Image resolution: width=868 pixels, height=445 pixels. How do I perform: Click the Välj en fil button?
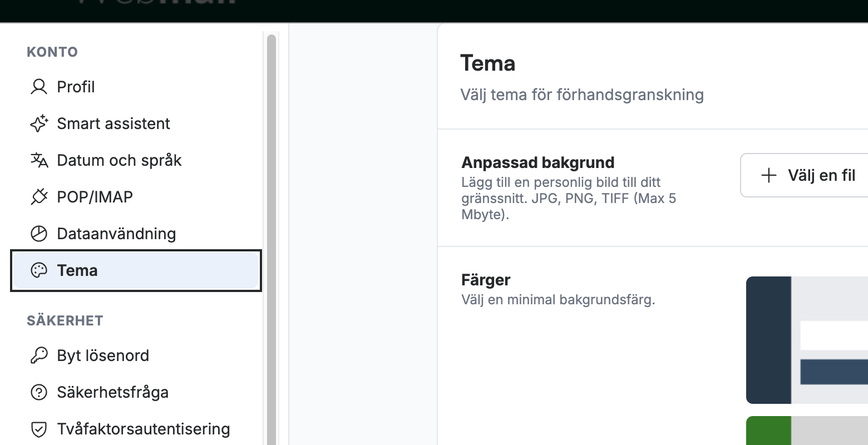coord(805,175)
